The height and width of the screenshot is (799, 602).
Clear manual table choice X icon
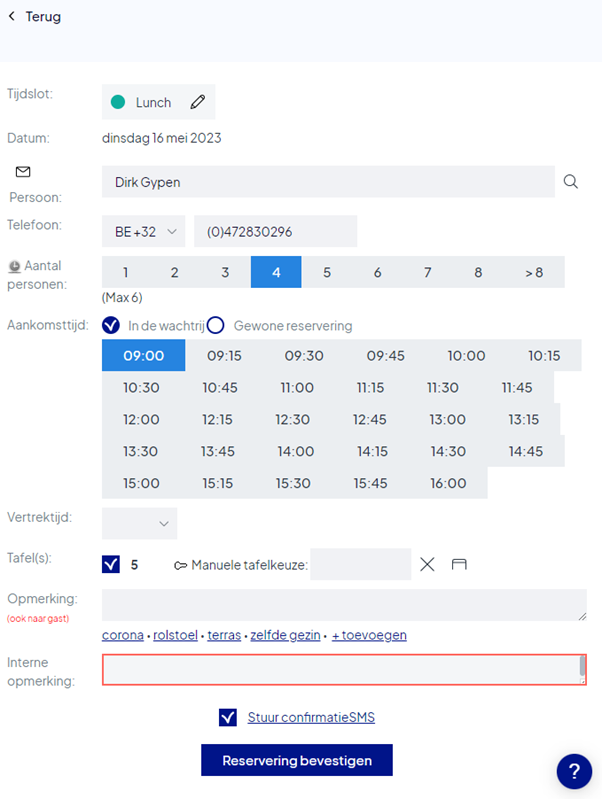tap(427, 564)
